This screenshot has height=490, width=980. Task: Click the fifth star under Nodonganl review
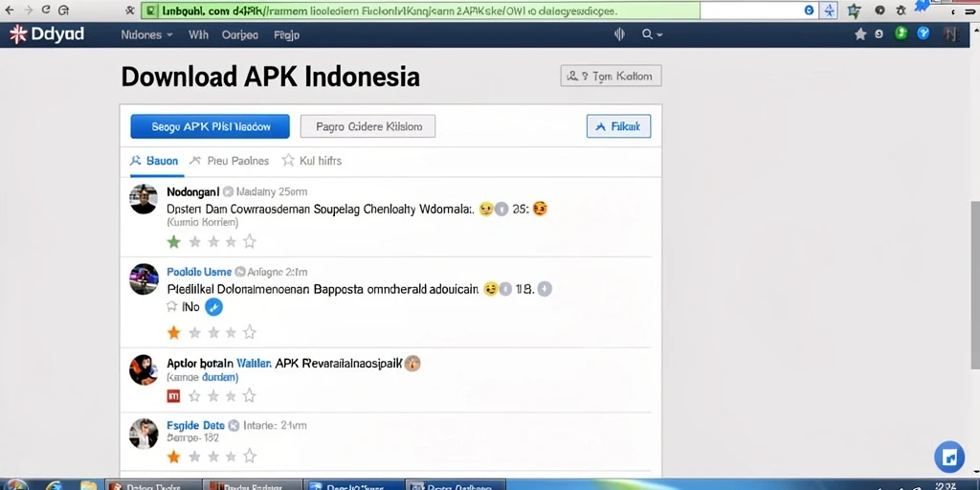coord(250,241)
